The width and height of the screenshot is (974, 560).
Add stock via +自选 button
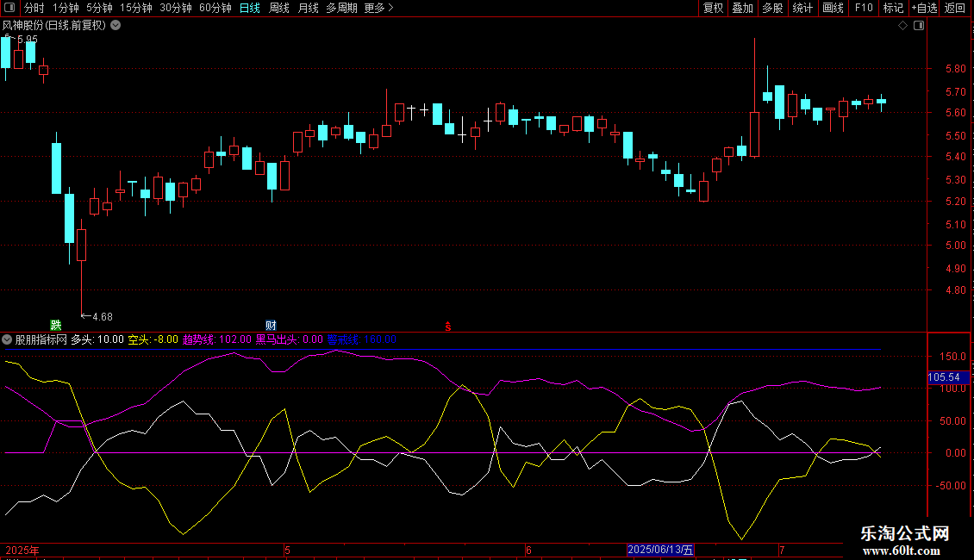[924, 8]
